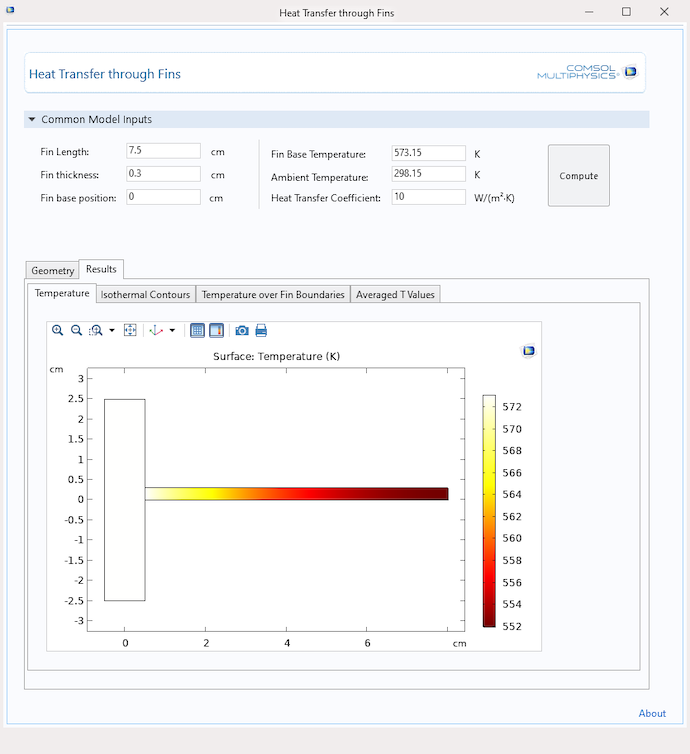Screen dimensions: 690x754
Task: Click the Zoom Out icon in plot toolbar
Action: pyautogui.click(x=76, y=330)
